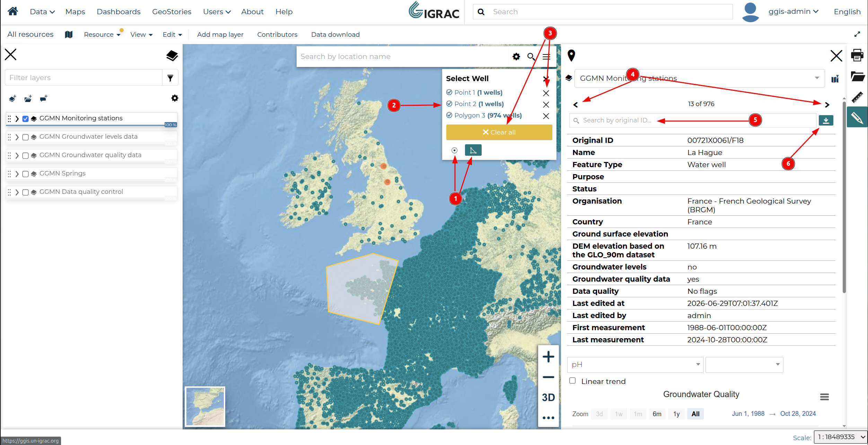Open the chart icon next to layer dropdown
This screenshot has height=445, width=868.
pos(835,79)
